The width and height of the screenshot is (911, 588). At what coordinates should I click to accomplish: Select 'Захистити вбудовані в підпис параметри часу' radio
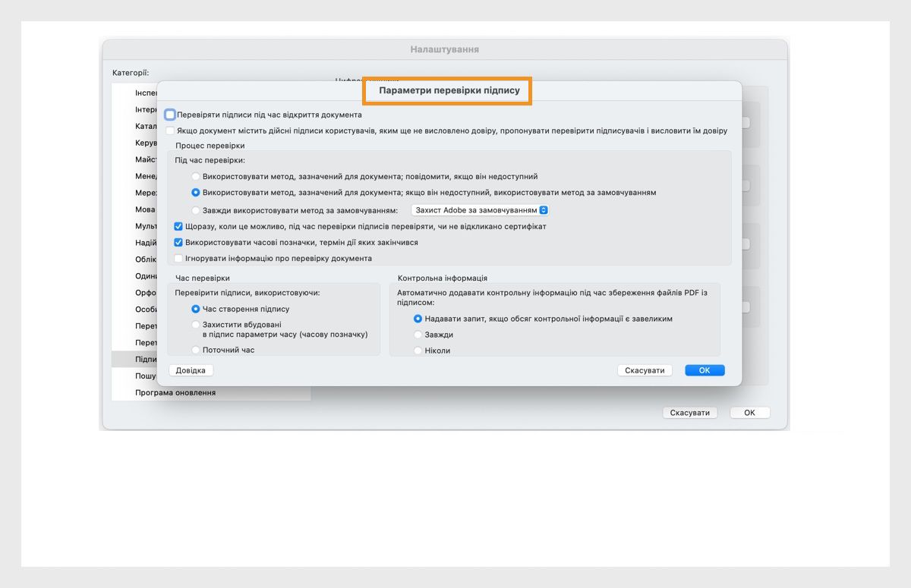click(x=196, y=325)
